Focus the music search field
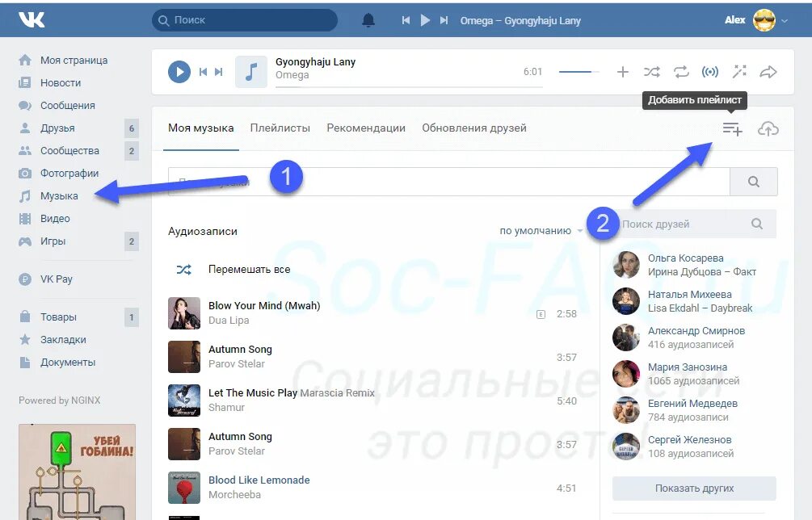This screenshot has height=520, width=812. pyautogui.click(x=449, y=182)
